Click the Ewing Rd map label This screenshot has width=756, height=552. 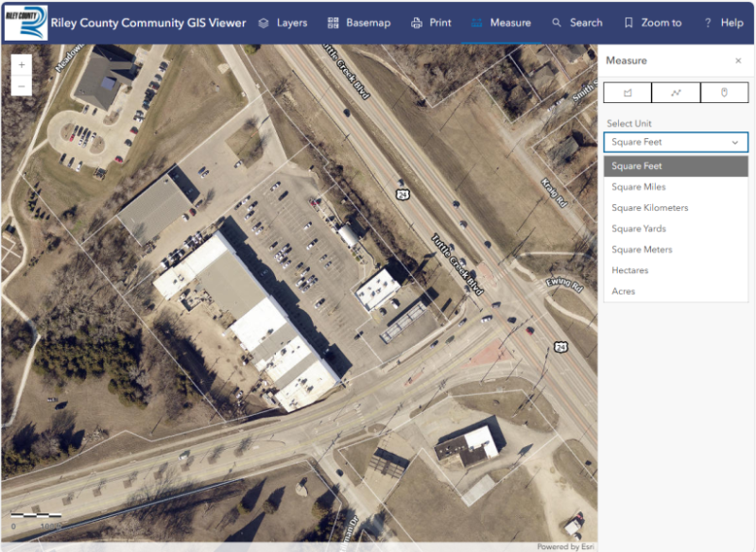(564, 285)
